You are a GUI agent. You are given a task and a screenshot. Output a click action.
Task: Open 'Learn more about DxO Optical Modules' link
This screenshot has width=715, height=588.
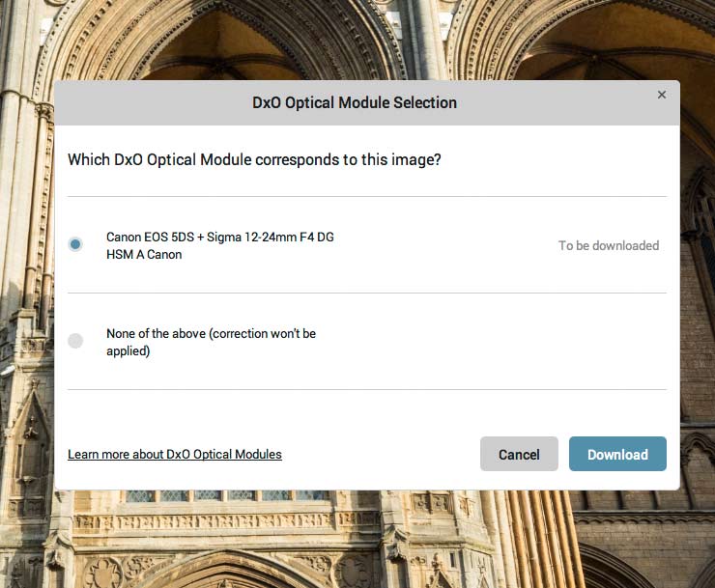point(175,455)
